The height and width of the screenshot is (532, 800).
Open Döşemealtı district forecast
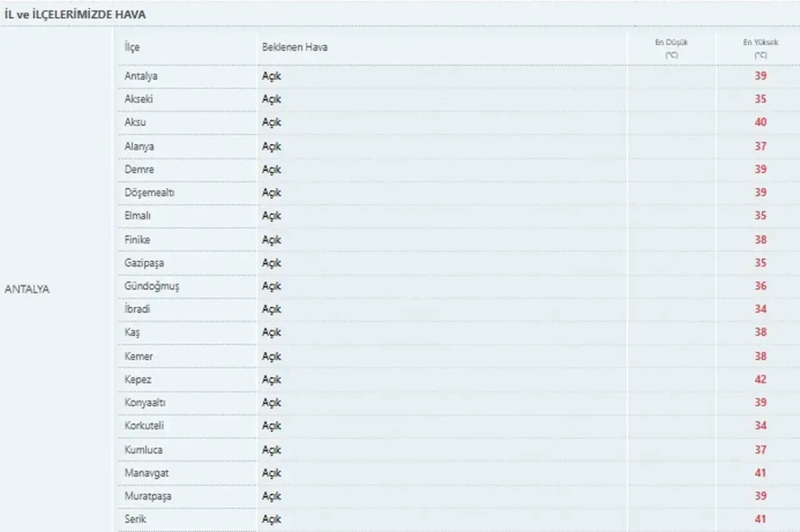pos(149,193)
